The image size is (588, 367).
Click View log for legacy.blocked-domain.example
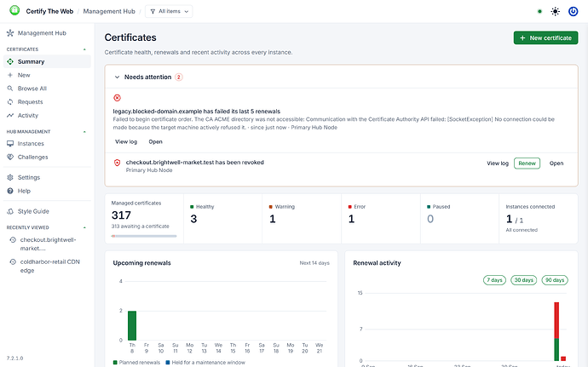(x=126, y=141)
